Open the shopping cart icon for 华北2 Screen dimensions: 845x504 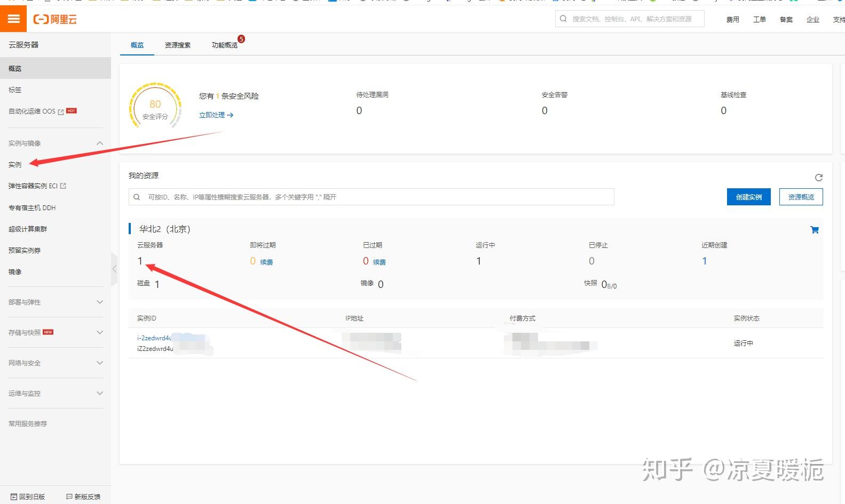click(815, 230)
